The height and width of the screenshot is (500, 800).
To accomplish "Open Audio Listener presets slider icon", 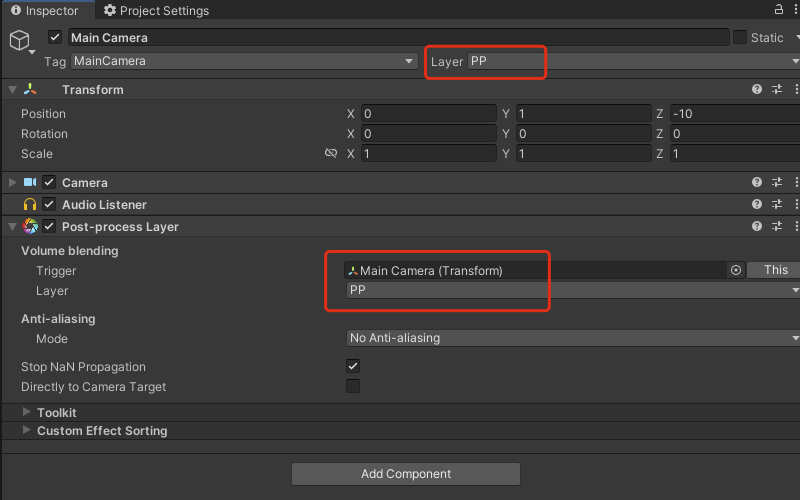I will click(x=777, y=204).
